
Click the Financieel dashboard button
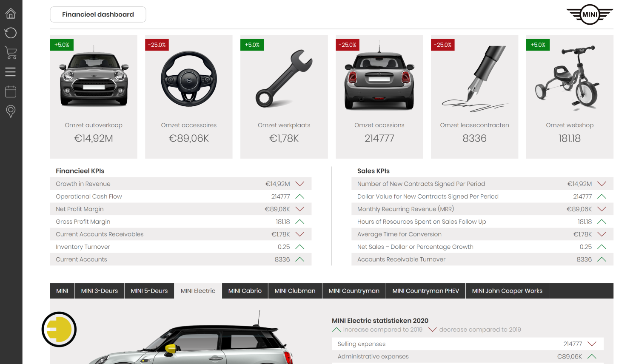point(98,14)
